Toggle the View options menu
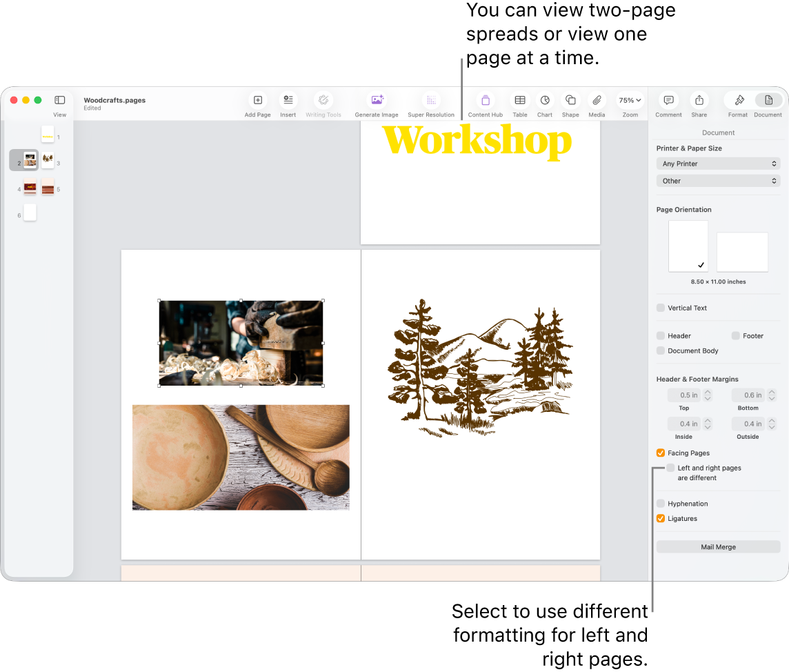The width and height of the screenshot is (789, 672). point(59,100)
